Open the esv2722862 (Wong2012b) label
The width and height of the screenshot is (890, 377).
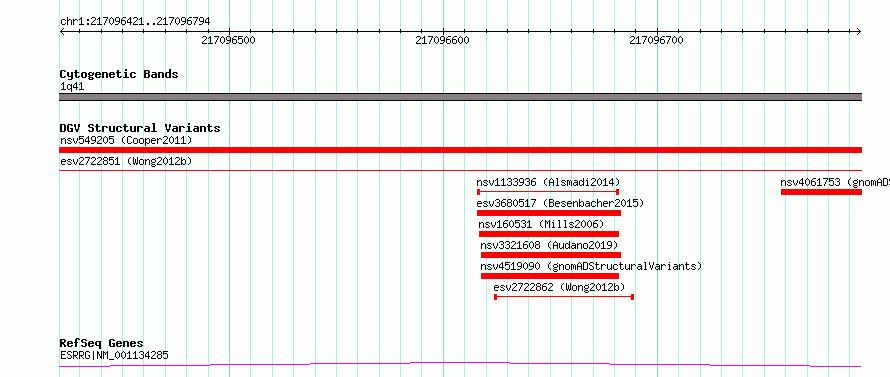pyautogui.click(x=560, y=287)
